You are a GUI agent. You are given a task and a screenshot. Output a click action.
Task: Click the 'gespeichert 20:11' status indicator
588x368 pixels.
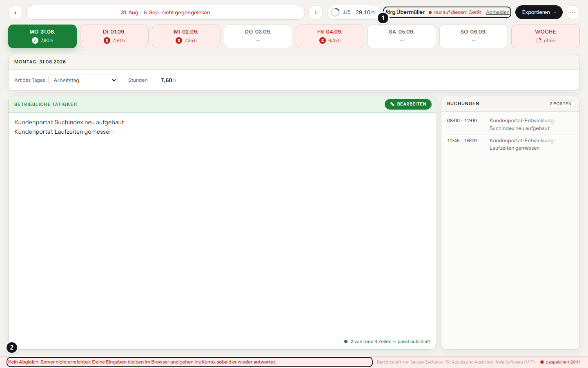click(x=560, y=362)
